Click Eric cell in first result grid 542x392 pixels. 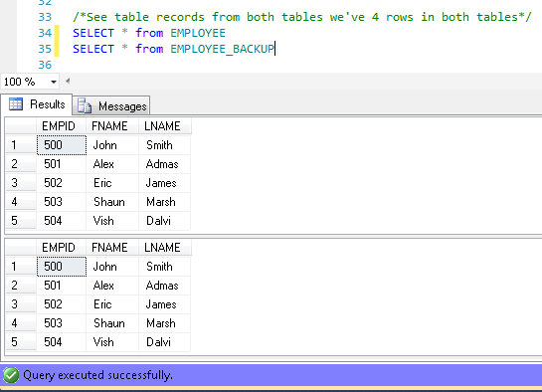point(112,183)
